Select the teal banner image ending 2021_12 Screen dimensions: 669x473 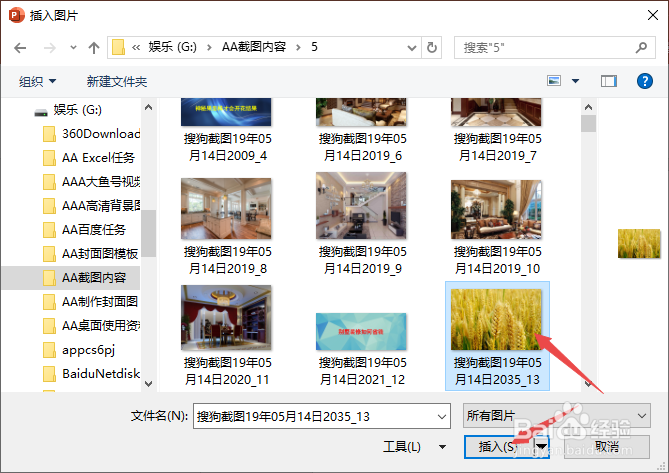(362, 350)
